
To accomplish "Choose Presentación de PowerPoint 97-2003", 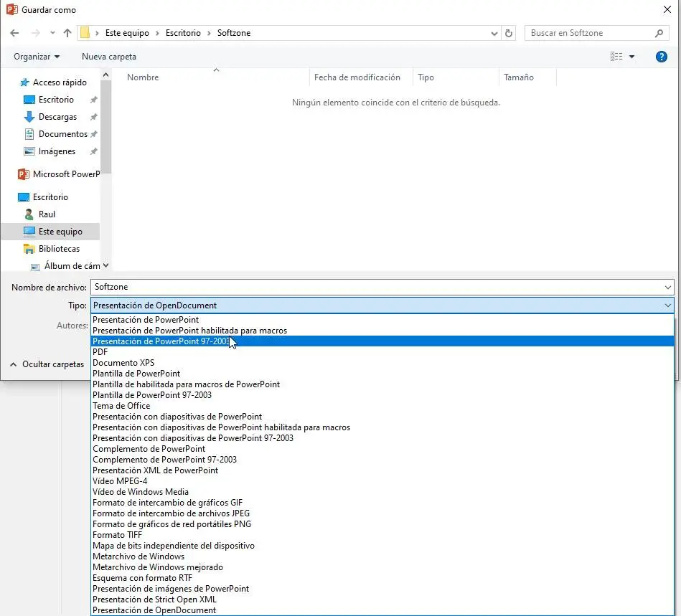I will pos(382,341).
